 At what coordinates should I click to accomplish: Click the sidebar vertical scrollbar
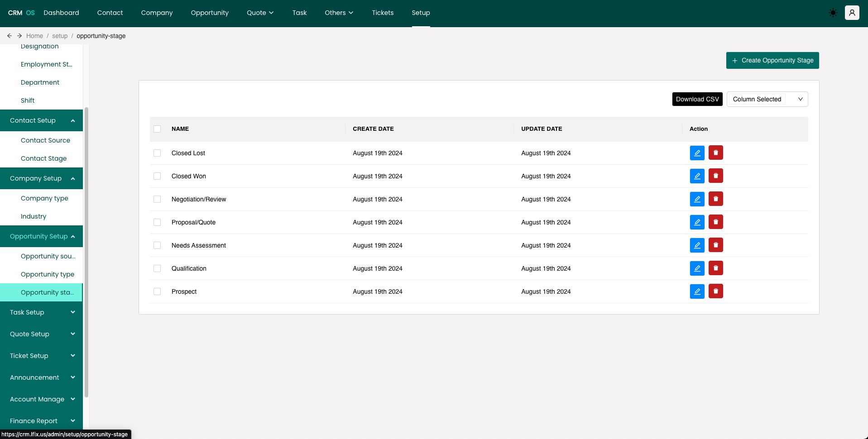click(86, 253)
